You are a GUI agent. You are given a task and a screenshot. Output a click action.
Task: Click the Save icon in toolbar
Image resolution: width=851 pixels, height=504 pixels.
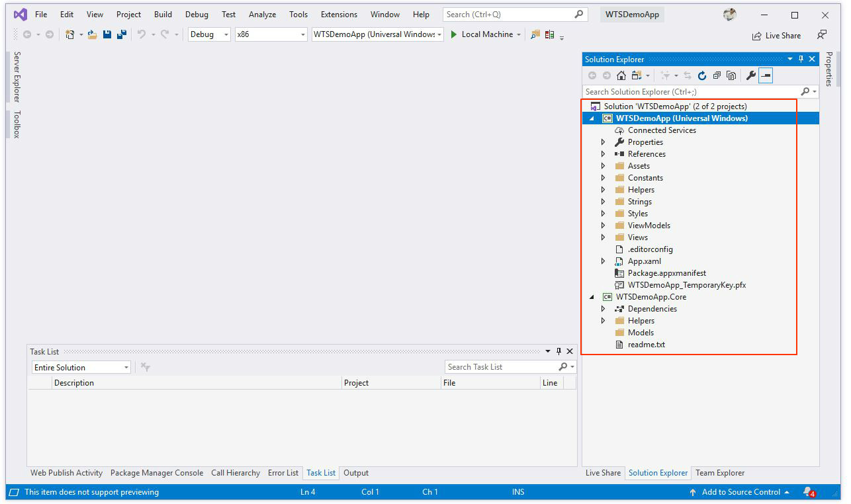click(x=107, y=34)
